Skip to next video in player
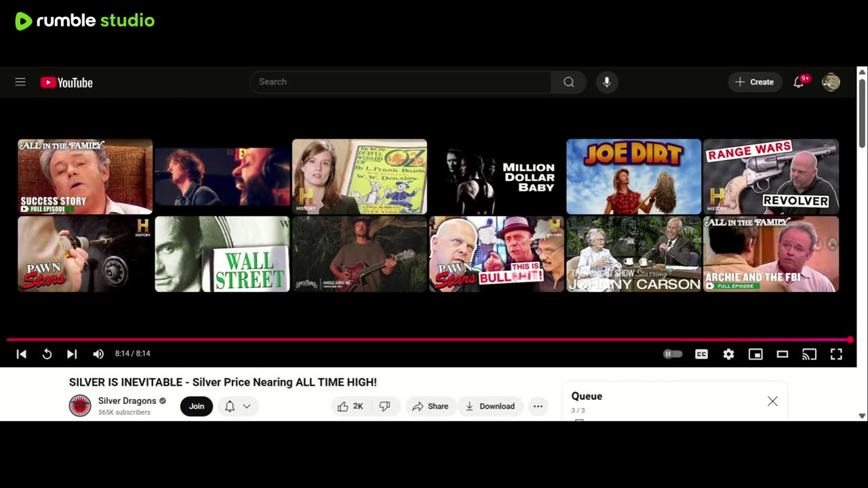This screenshot has height=488, width=868. pos(72,354)
